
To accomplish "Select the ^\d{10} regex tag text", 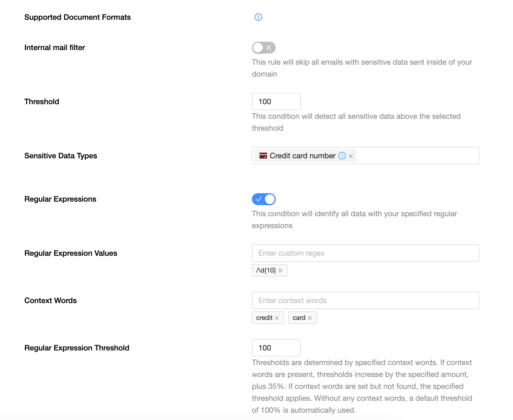I will pos(266,270).
